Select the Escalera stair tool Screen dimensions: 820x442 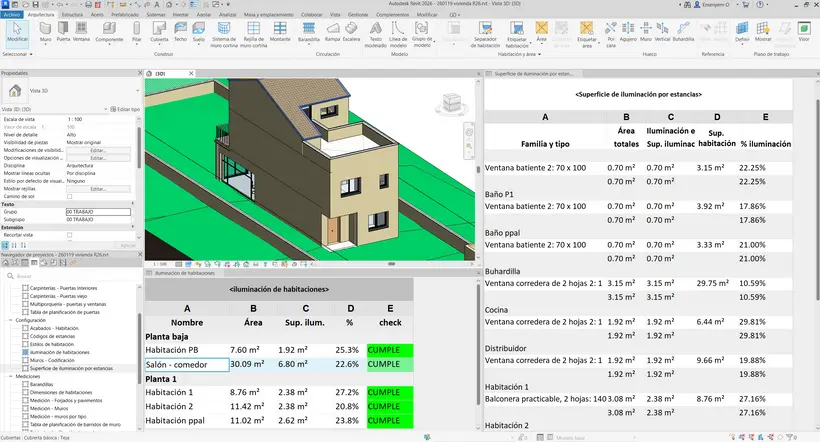[x=351, y=31]
